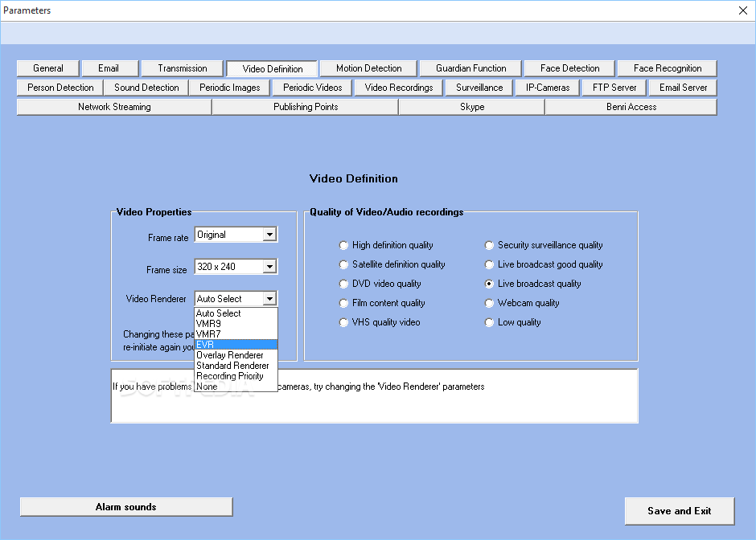Select Live broadcast good quality

click(x=489, y=264)
